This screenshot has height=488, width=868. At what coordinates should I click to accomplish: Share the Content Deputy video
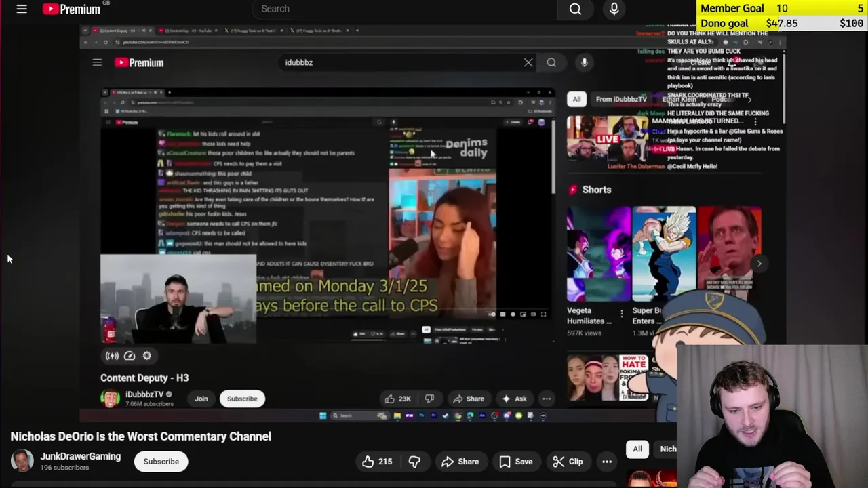click(469, 399)
